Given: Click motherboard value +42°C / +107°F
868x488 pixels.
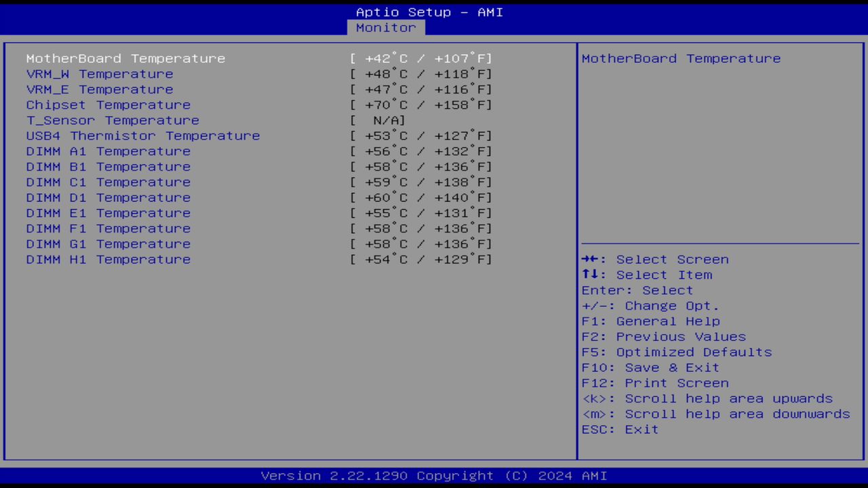Looking at the screenshot, I should coord(421,58).
